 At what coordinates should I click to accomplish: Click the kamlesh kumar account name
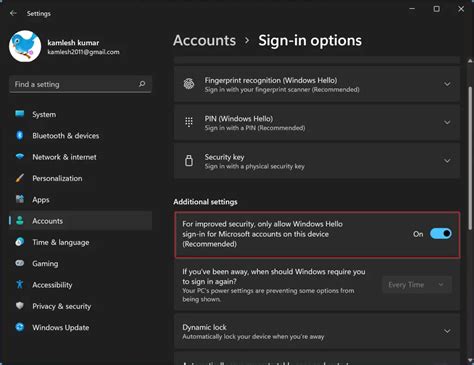[x=73, y=43]
